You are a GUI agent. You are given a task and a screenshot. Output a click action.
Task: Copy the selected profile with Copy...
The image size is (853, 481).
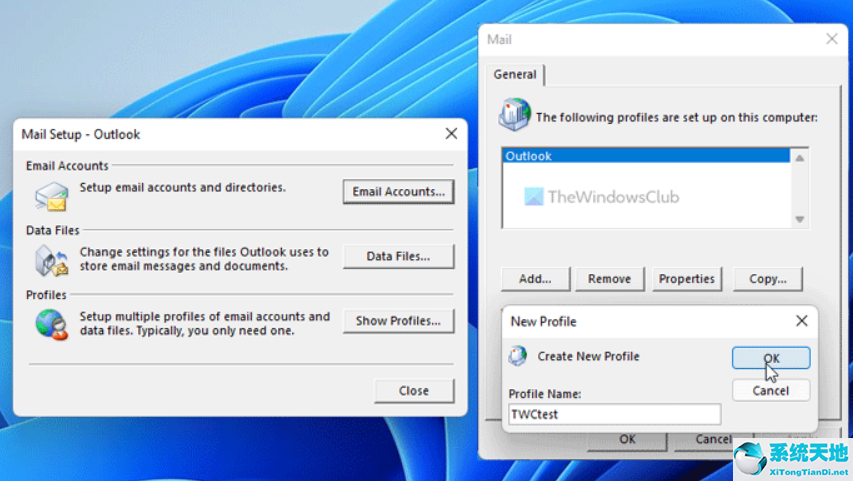768,279
